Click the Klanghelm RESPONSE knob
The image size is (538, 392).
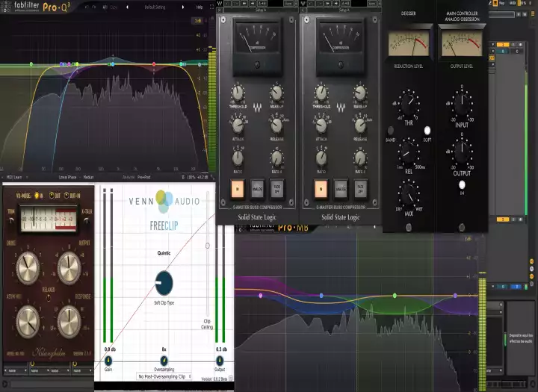click(x=69, y=321)
